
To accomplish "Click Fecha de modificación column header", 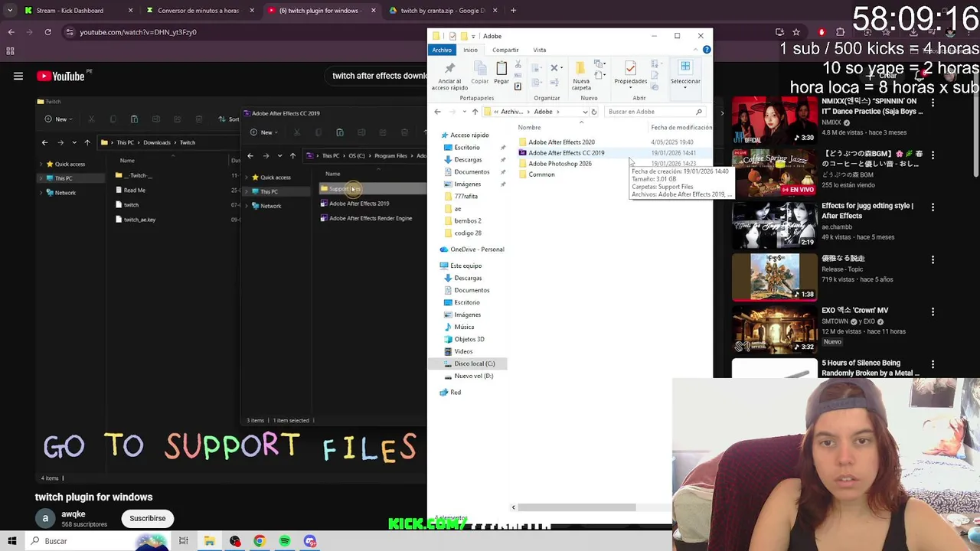I will point(681,128).
